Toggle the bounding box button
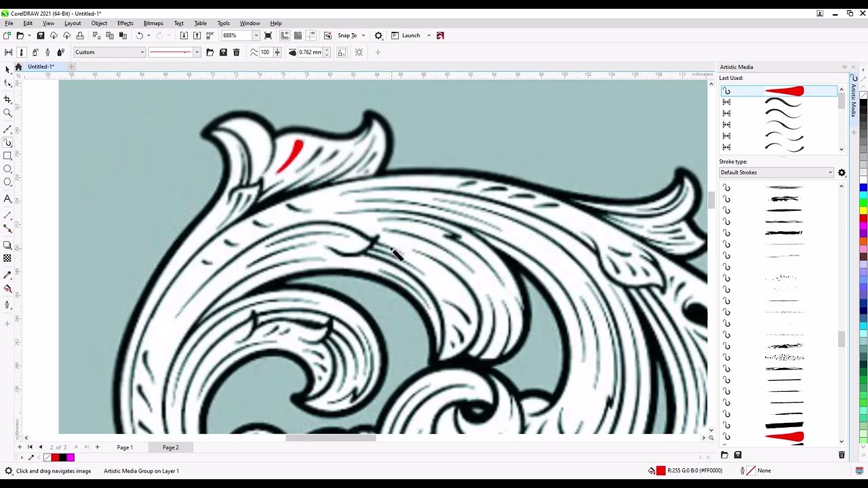This screenshot has height=488, width=868. click(359, 52)
